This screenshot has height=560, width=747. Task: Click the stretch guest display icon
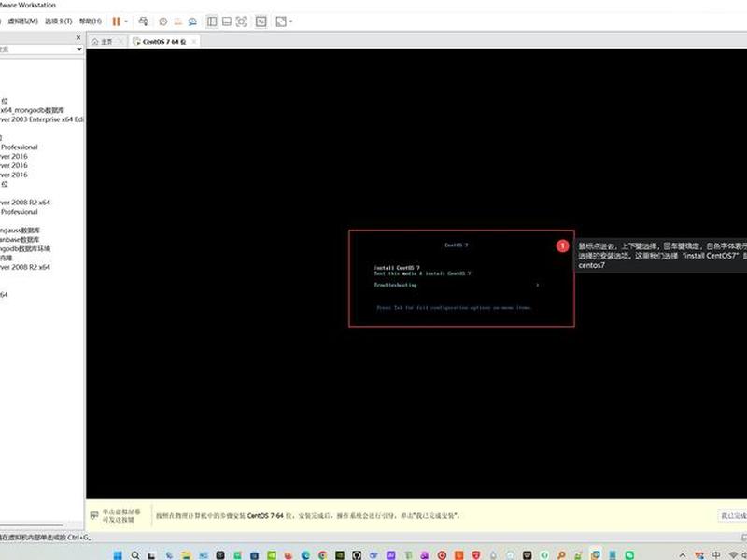(281, 21)
